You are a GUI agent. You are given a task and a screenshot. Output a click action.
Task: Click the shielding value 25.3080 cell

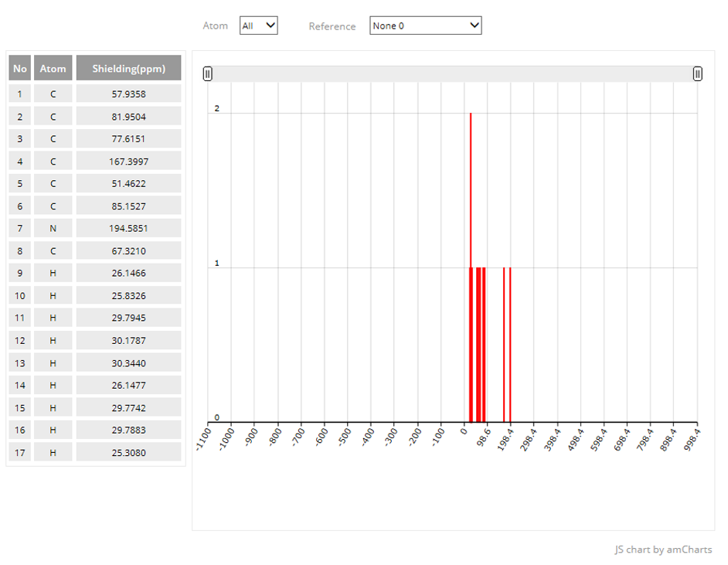(128, 452)
